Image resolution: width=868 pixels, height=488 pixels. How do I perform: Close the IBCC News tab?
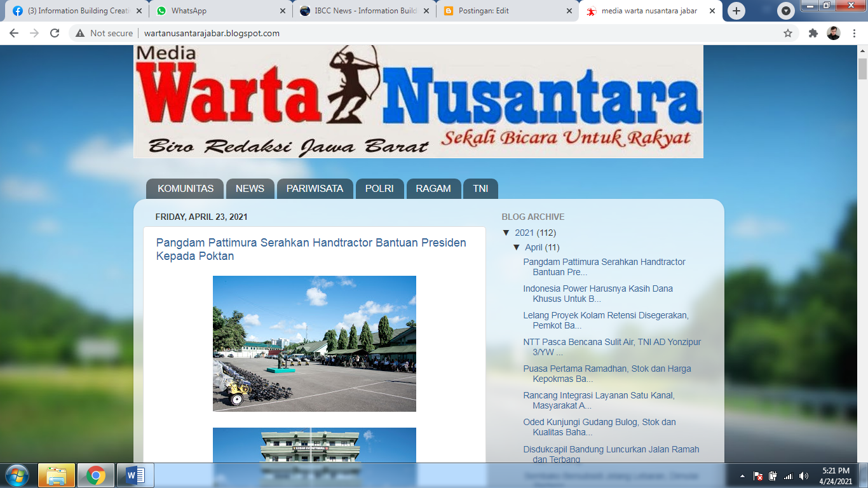(x=426, y=11)
